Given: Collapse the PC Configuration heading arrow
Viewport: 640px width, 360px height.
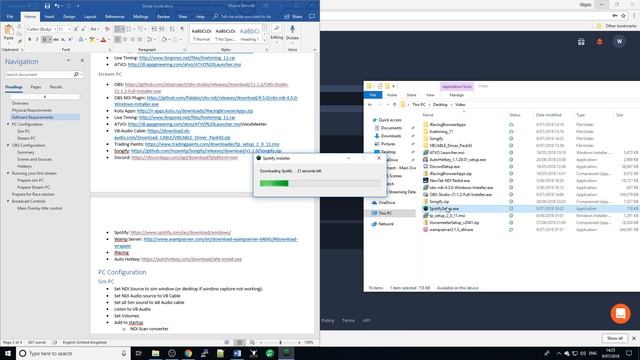Looking at the screenshot, I should 8,124.
